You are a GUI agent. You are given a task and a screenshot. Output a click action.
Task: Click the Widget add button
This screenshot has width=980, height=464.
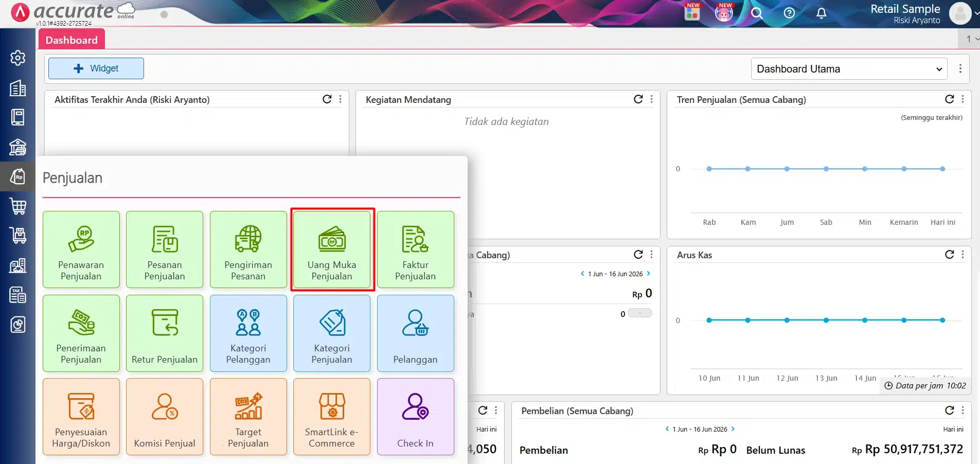96,68
